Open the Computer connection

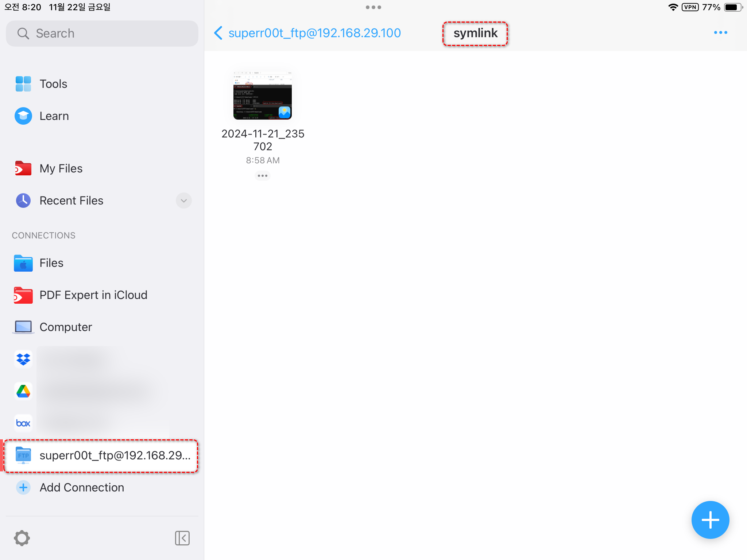66,327
